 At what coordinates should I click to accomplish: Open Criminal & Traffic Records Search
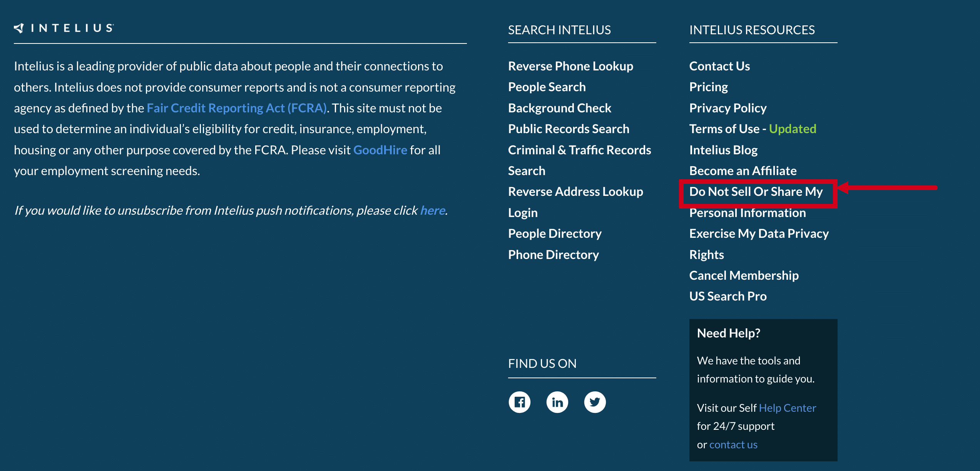(579, 150)
